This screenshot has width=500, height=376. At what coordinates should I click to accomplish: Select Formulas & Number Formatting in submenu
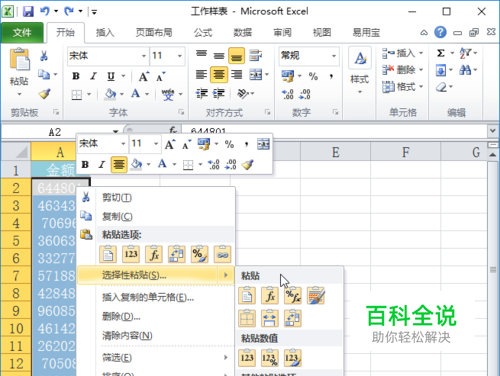[x=293, y=295]
